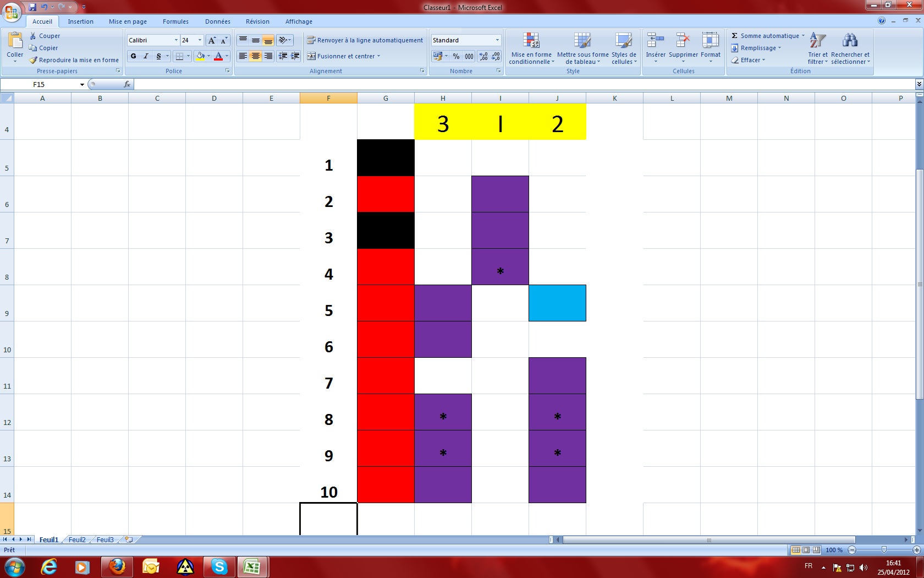Click Renvoyer à la ligne automatiquement
Image resolution: width=924 pixels, height=578 pixels.
365,40
